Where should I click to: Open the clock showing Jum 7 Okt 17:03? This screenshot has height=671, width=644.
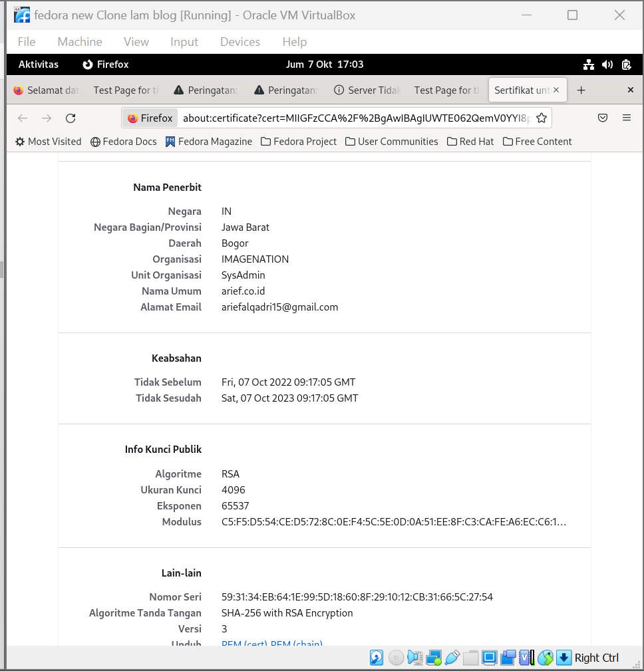click(325, 65)
